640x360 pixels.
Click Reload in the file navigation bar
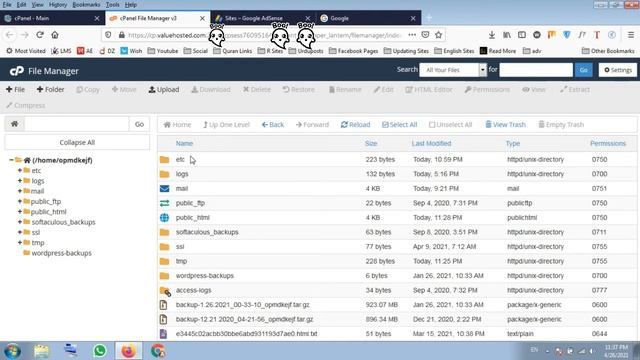(355, 124)
